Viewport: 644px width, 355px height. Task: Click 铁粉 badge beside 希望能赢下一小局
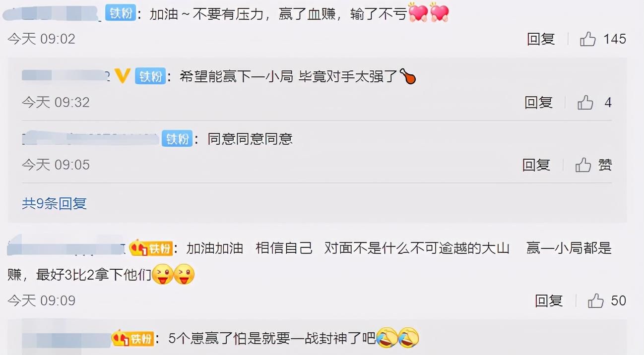pos(150,76)
